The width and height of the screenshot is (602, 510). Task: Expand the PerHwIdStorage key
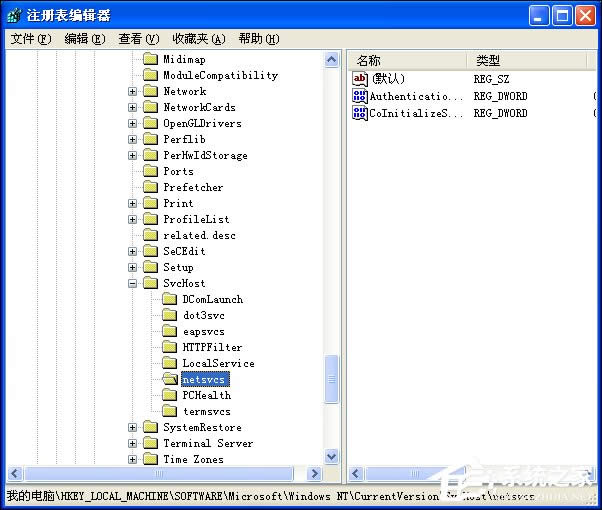pos(132,156)
